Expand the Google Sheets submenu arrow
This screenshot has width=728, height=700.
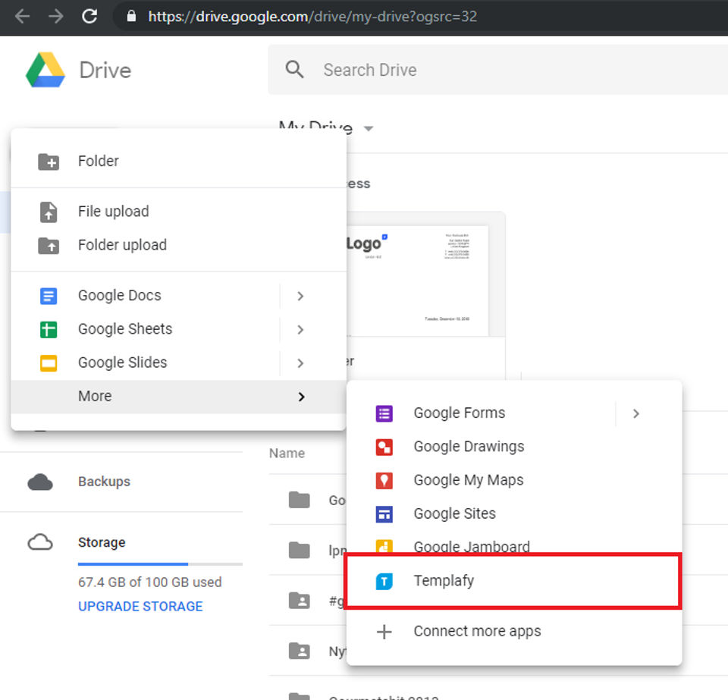click(300, 330)
